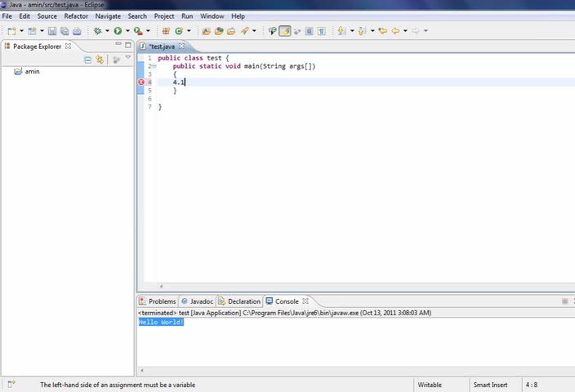Open the External Tools dropdown arrow
The image size is (575, 392).
point(148,31)
